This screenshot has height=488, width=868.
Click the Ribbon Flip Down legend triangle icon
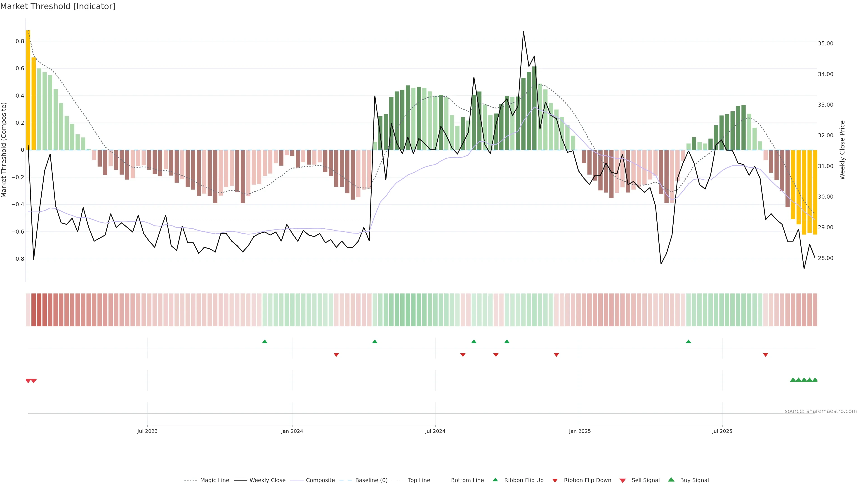pyautogui.click(x=555, y=481)
